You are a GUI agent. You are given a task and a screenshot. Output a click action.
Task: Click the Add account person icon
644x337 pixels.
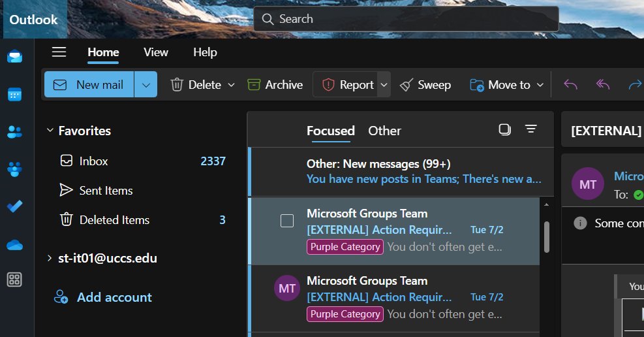(x=61, y=297)
